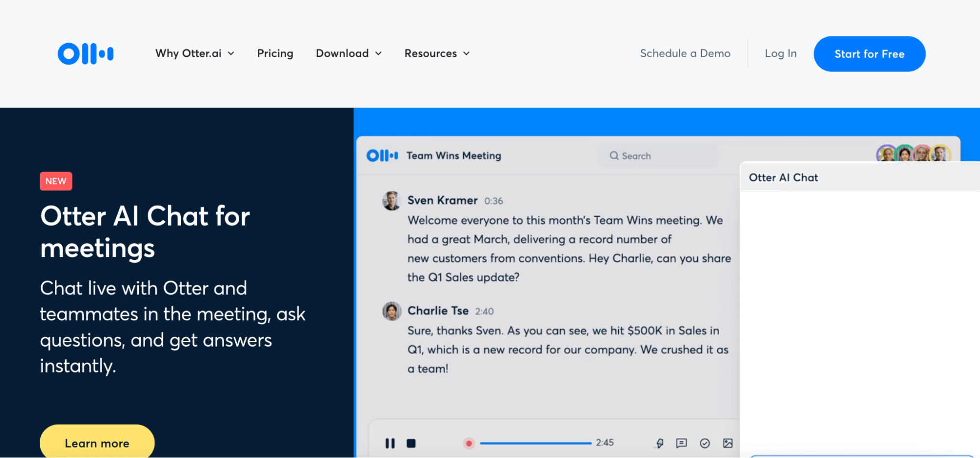Screen dimensions: 980x458
Task: Click the Sven Kramer speaker name
Action: coord(442,201)
